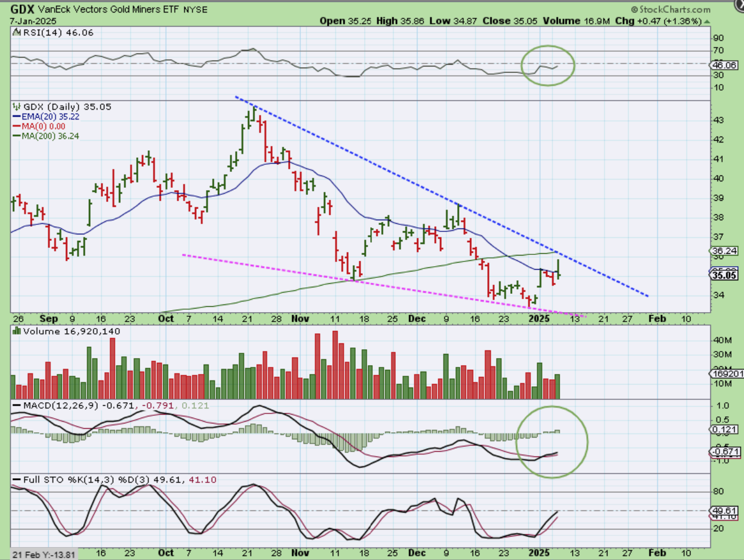Click the MA(0) 0.00 legend text
744x560 pixels.
44,126
